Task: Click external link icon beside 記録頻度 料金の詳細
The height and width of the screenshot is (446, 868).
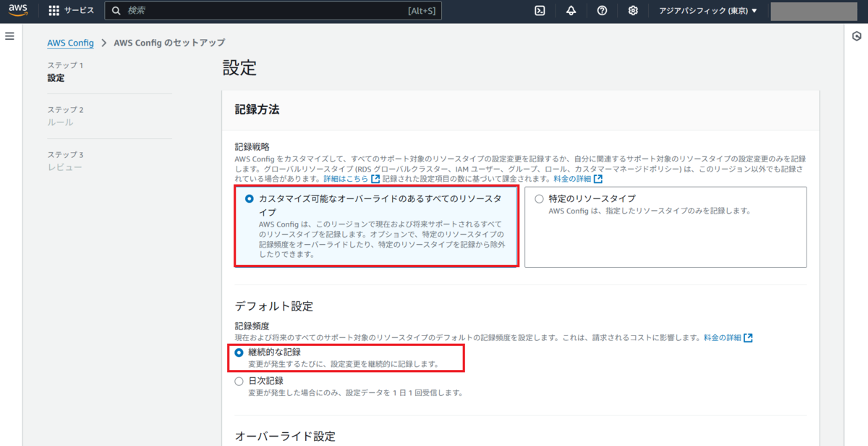Action: (x=748, y=338)
